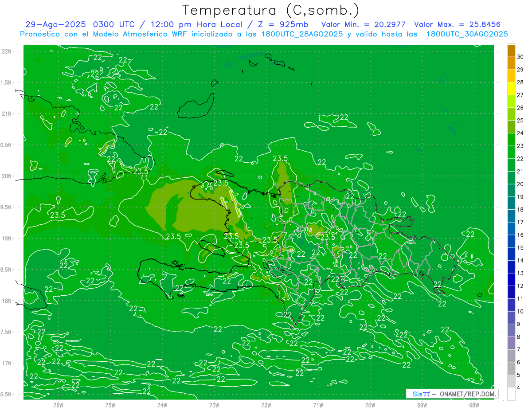Viewport: 532px width, 411px height.
Task: Click latitude axis label "0.5N"
Action: (7, 145)
